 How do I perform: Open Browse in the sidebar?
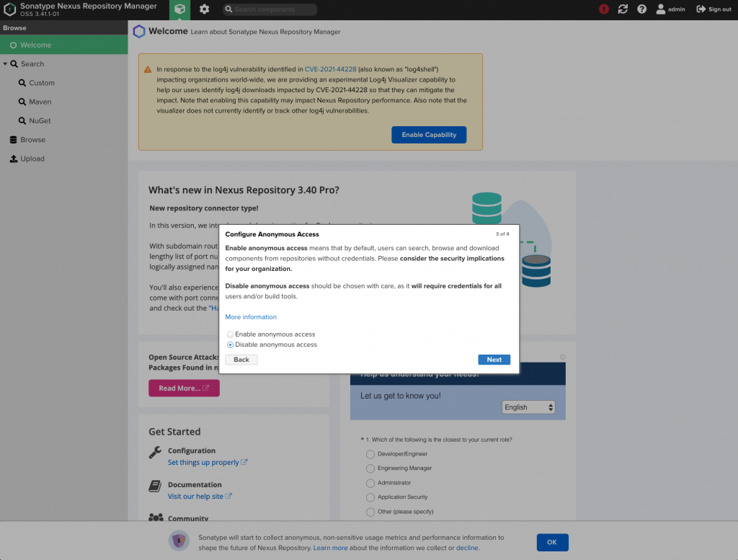coord(32,140)
